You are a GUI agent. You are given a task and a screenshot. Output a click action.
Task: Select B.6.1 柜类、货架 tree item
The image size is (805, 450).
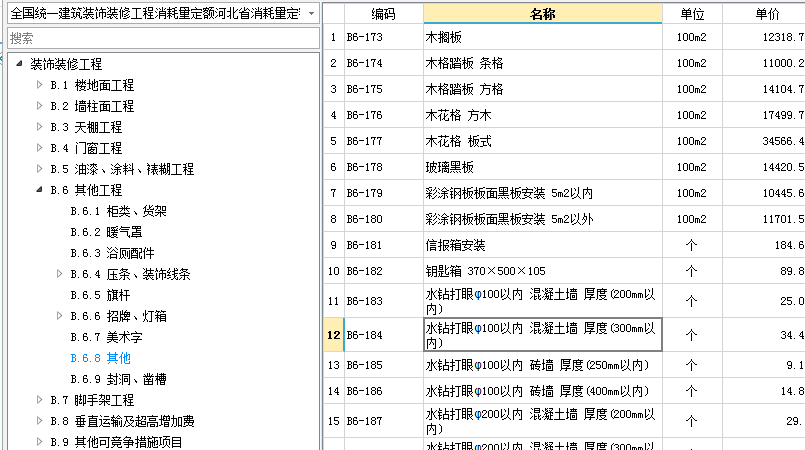119,211
